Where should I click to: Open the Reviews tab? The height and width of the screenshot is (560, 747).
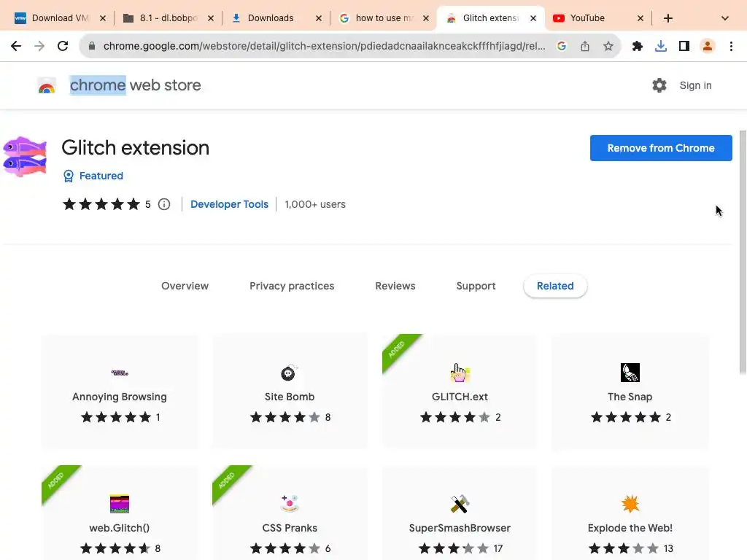[395, 286]
